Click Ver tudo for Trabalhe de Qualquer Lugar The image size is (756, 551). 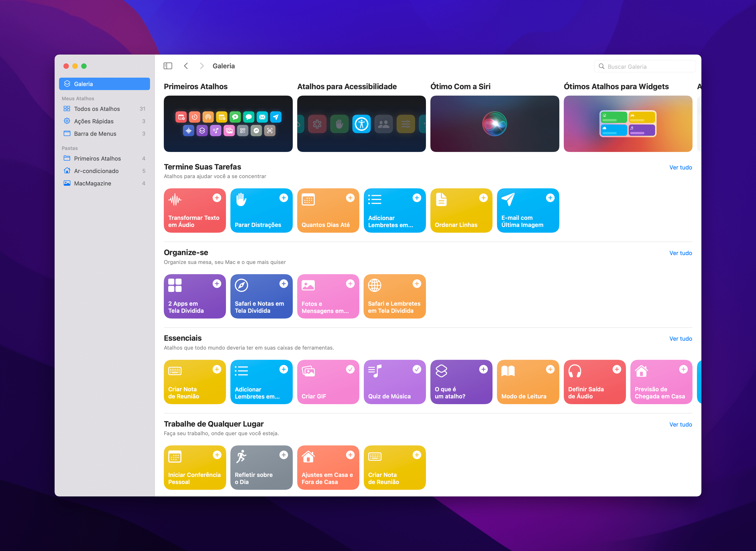coord(681,425)
